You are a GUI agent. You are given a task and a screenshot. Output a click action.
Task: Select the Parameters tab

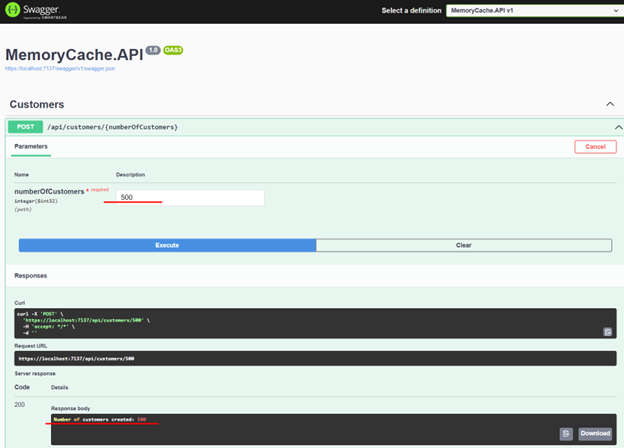tap(31, 146)
